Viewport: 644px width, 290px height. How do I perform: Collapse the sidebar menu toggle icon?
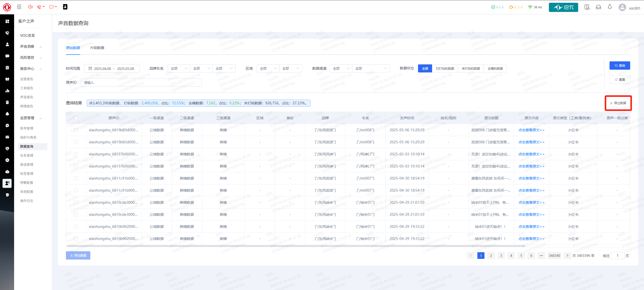[x=19, y=7]
